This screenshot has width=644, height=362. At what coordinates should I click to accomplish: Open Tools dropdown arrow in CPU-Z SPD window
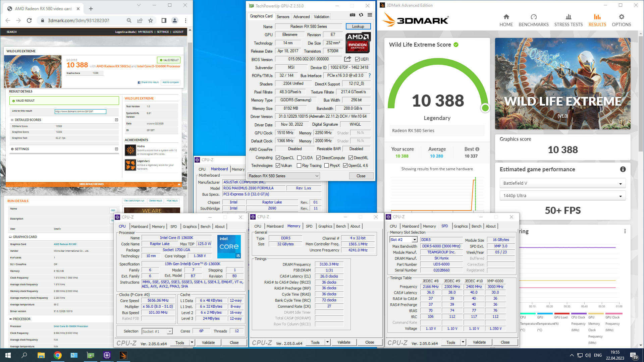[463, 342]
